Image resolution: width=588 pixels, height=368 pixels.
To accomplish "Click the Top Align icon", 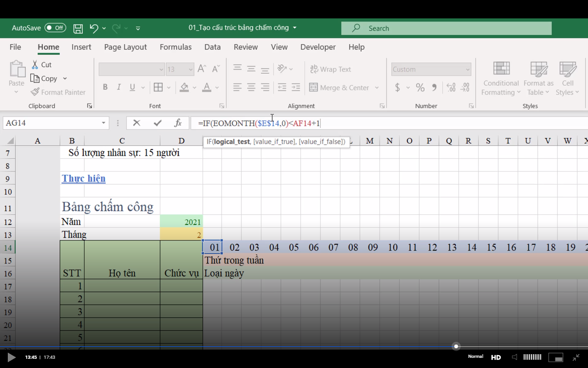I will coord(237,69).
